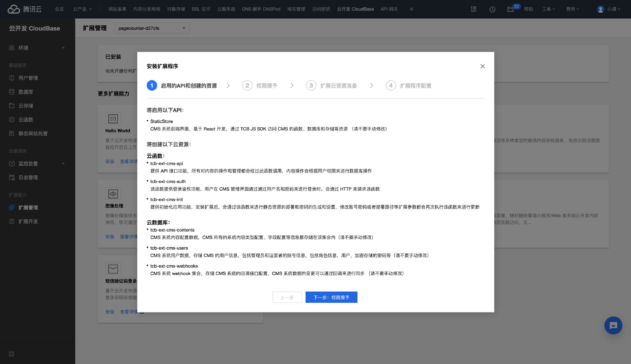631x364 pixels.
Task: Go to 日志管理 in sidebar
Action: [x=28, y=177]
